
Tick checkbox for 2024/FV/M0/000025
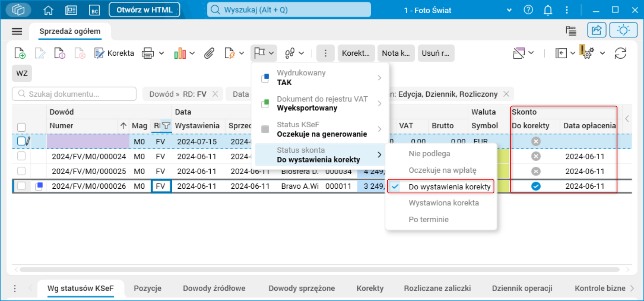click(x=21, y=171)
